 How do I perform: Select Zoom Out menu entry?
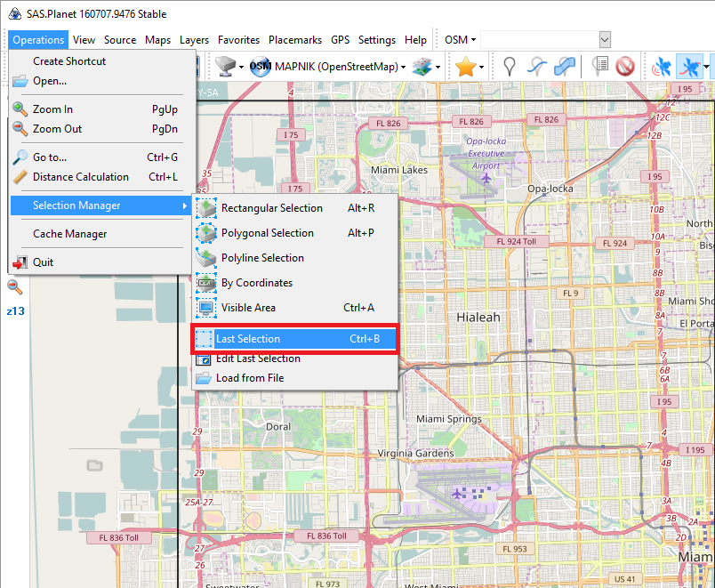100,129
